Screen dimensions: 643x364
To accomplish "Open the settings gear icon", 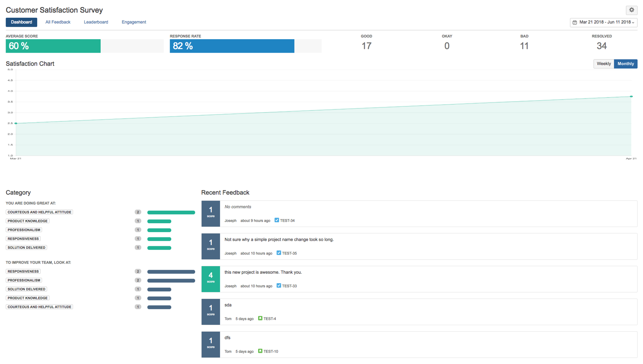I will [x=631, y=10].
